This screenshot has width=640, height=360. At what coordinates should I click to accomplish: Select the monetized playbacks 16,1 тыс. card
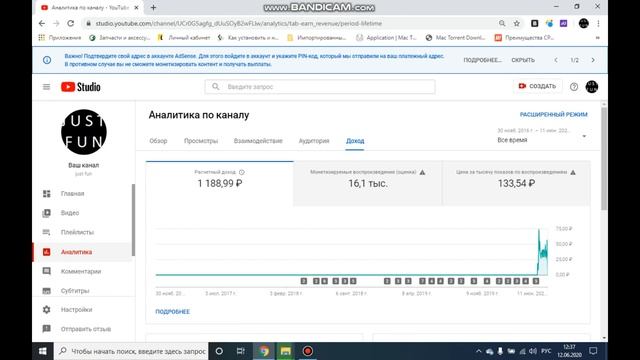coord(368,183)
